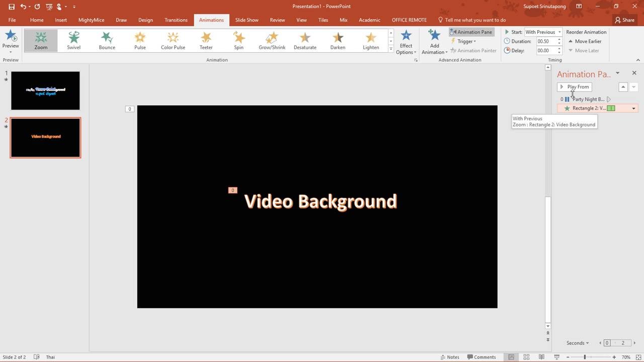Select Party Night animation pane item
This screenshot has height=362, width=644.
coord(597,99)
